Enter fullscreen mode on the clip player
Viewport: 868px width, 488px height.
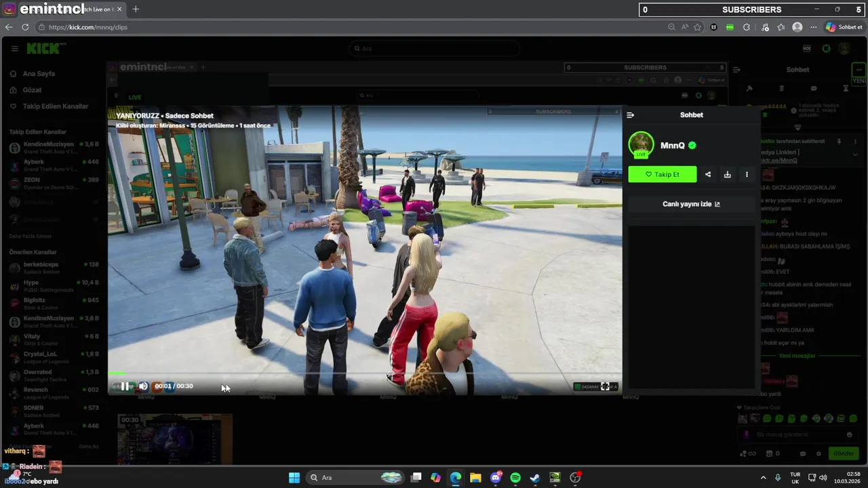(605, 386)
